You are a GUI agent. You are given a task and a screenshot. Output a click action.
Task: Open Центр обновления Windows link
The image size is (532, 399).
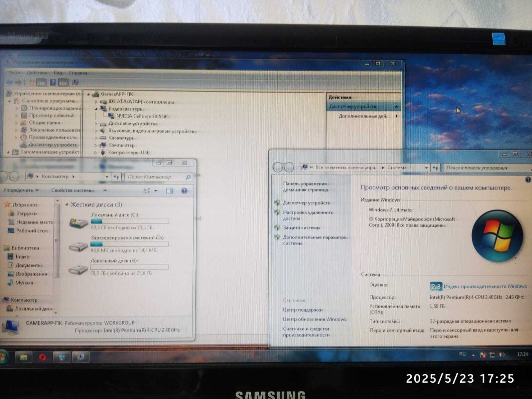click(314, 319)
